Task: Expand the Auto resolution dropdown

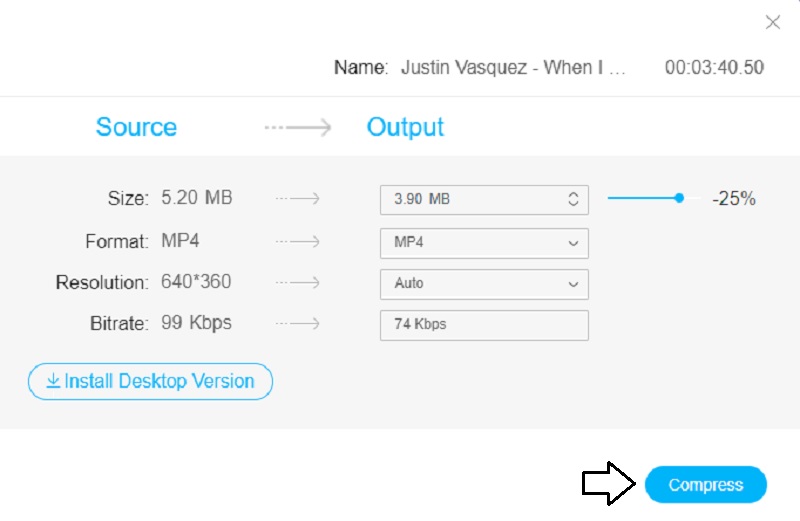Action: click(x=484, y=283)
